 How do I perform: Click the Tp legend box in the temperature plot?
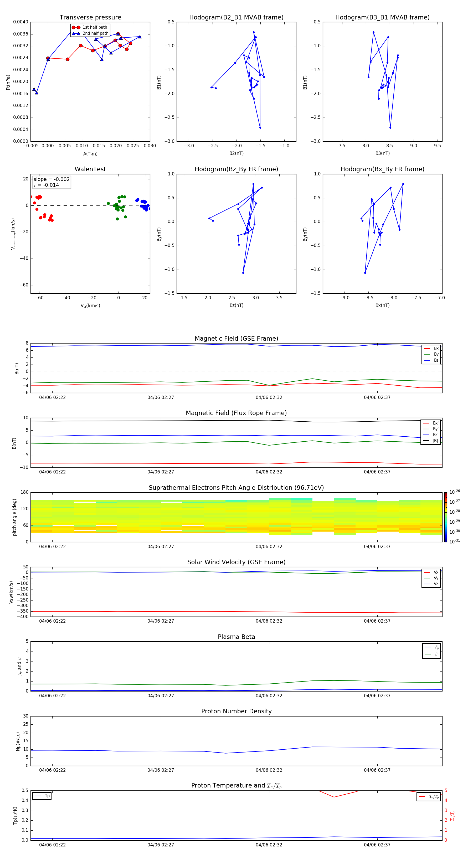[x=42, y=796]
